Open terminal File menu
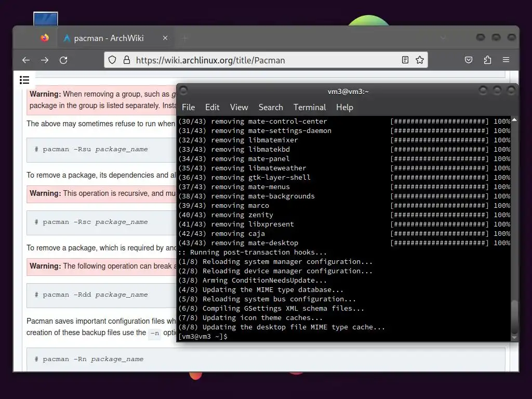Image resolution: width=532 pixels, height=399 pixels. tap(188, 107)
